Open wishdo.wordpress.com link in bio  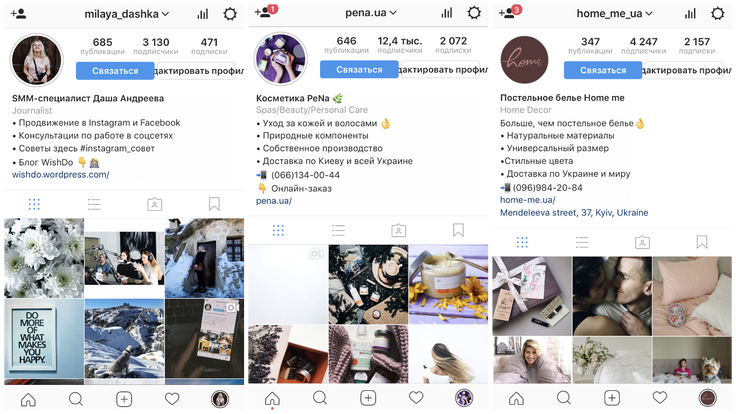click(61, 175)
